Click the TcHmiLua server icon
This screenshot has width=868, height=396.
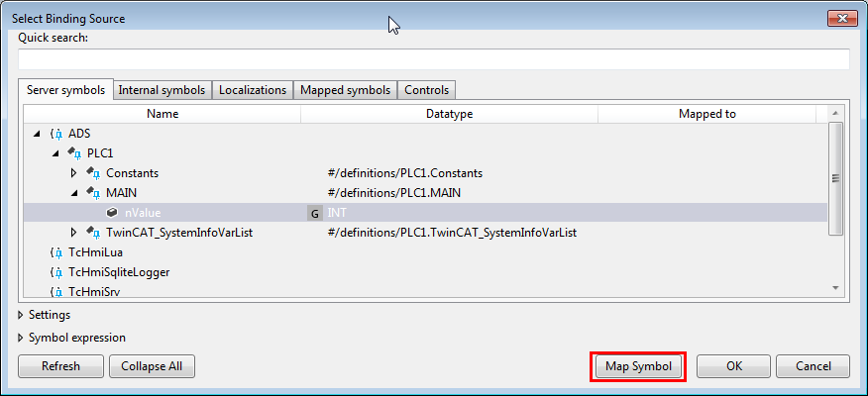coord(55,252)
